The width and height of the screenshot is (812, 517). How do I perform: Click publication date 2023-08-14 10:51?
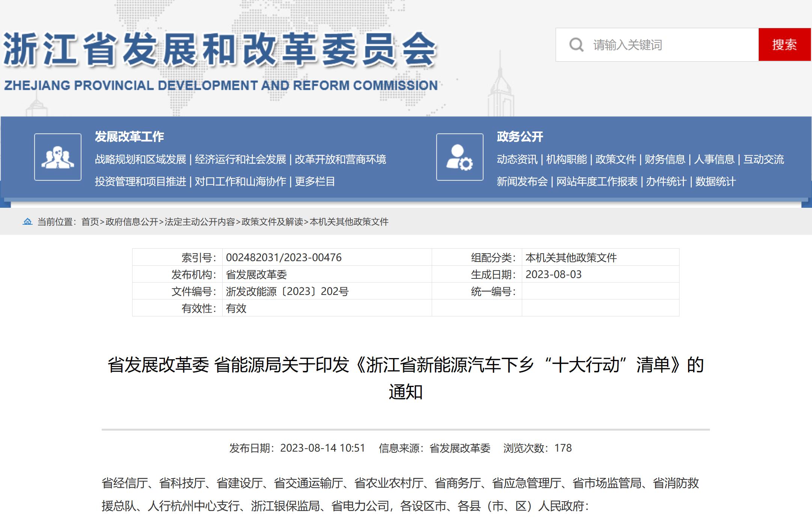click(x=322, y=448)
